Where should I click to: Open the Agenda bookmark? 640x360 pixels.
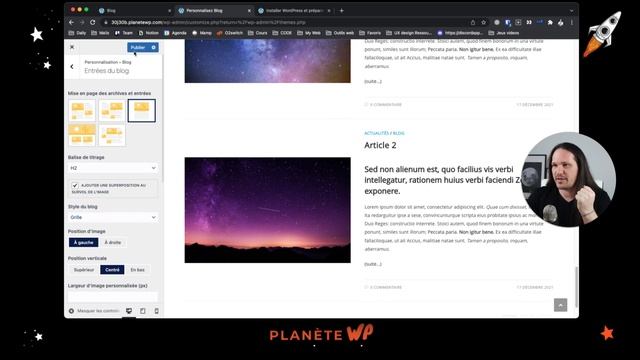tap(176, 33)
